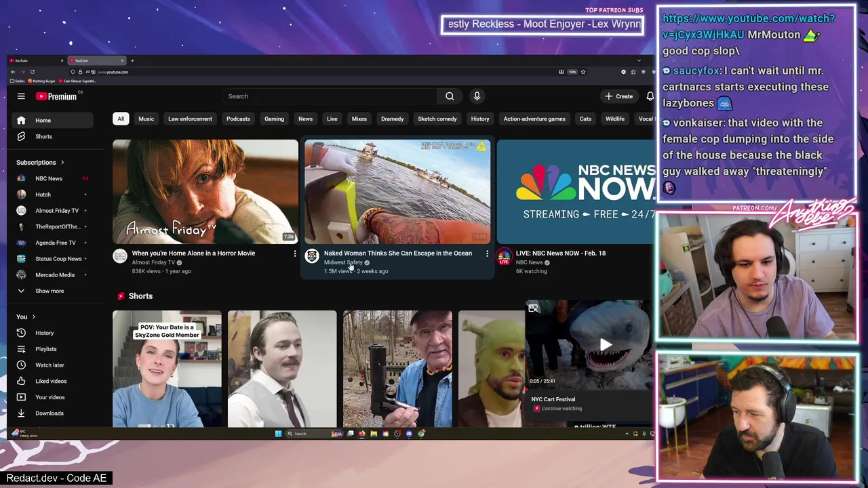This screenshot has width=868, height=488.
Task: Expand Show more subscriptions
Action: click(x=52, y=291)
